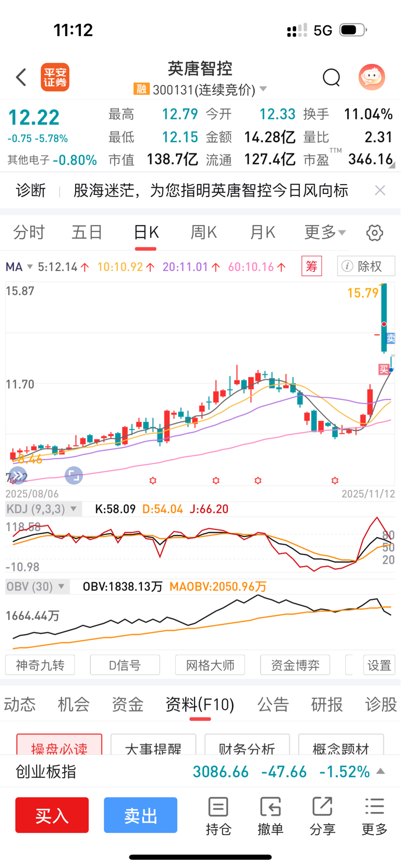This screenshot has height=868, width=401.
Task: Tap the 创业板指 index label
Action: pyautogui.click(x=46, y=772)
